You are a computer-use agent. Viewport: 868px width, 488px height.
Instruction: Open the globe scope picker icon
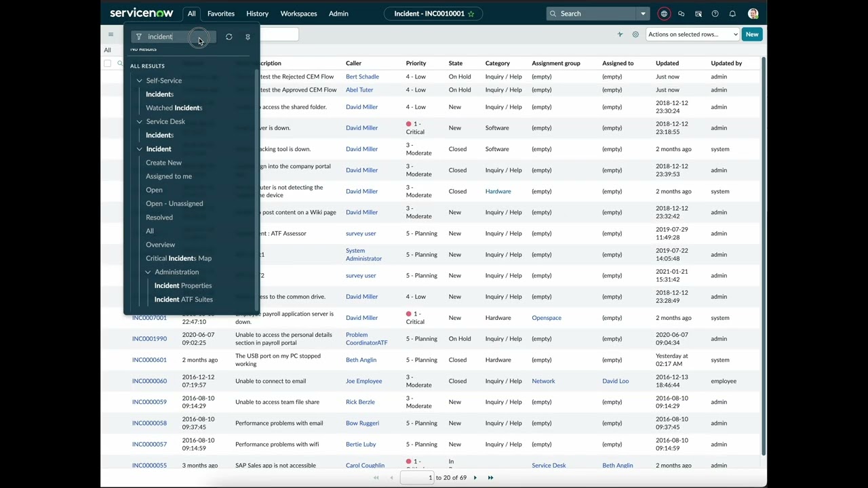point(664,14)
